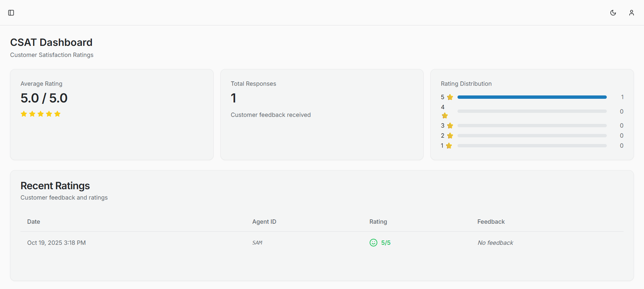Click the empty 1-star distribution bar
This screenshot has height=289, width=644.
coord(532,146)
